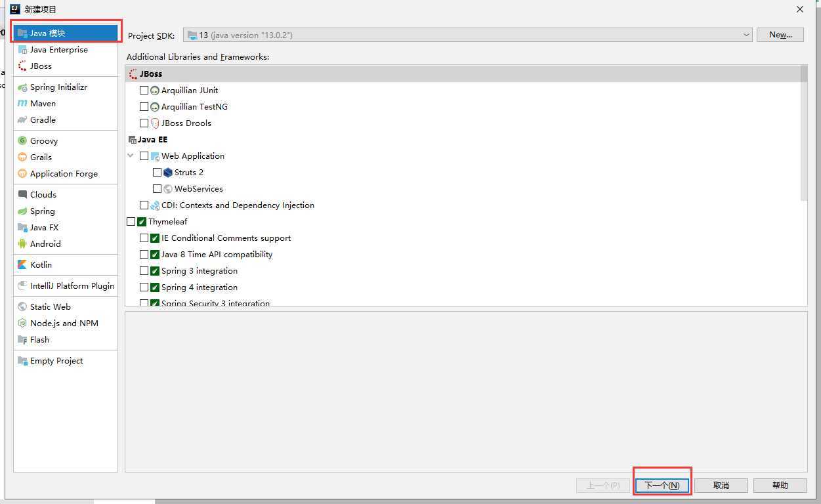Click the Application Forge icon
821x504 pixels.
(22, 173)
